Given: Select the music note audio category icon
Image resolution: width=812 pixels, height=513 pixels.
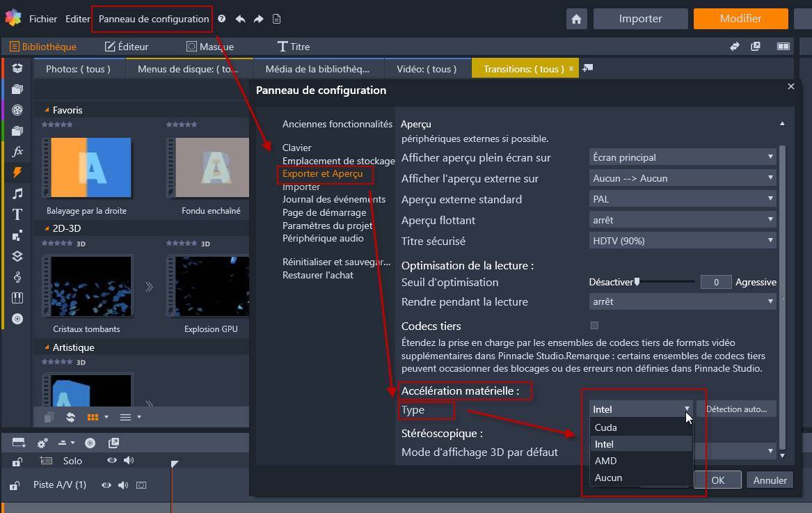Looking at the screenshot, I should pyautogui.click(x=17, y=194).
